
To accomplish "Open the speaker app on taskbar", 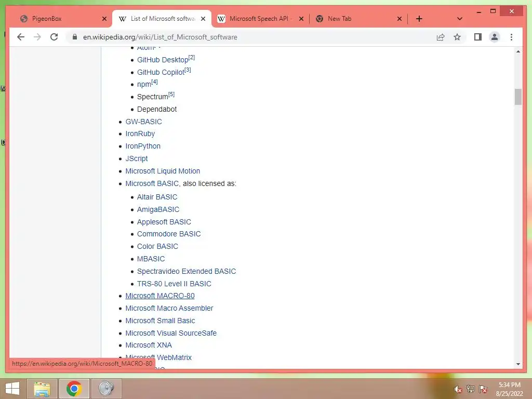I will (106, 389).
